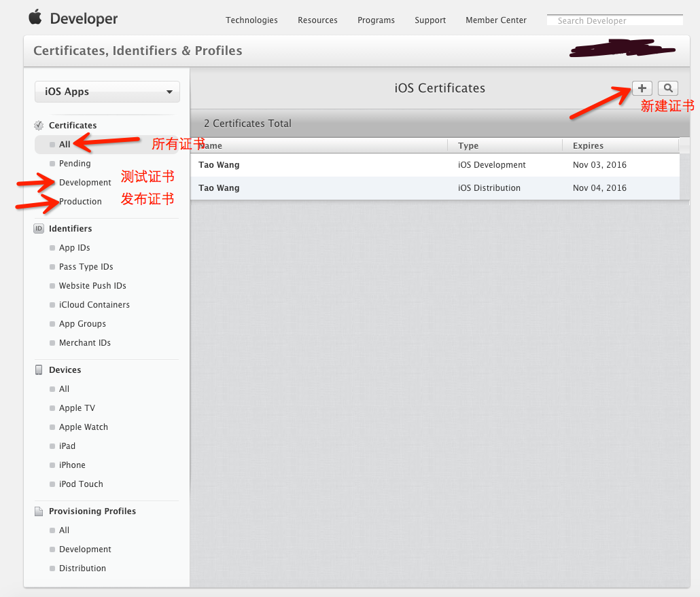Image resolution: width=700 pixels, height=597 pixels.
Task: Click the magnifier search icon next to plus
Action: pyautogui.click(x=668, y=88)
